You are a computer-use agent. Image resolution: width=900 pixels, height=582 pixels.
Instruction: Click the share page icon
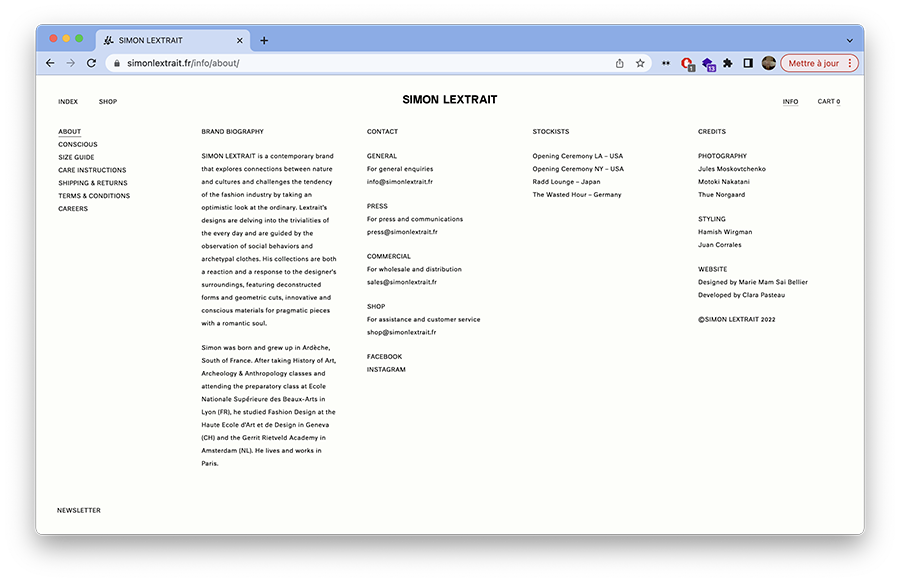pyautogui.click(x=620, y=63)
